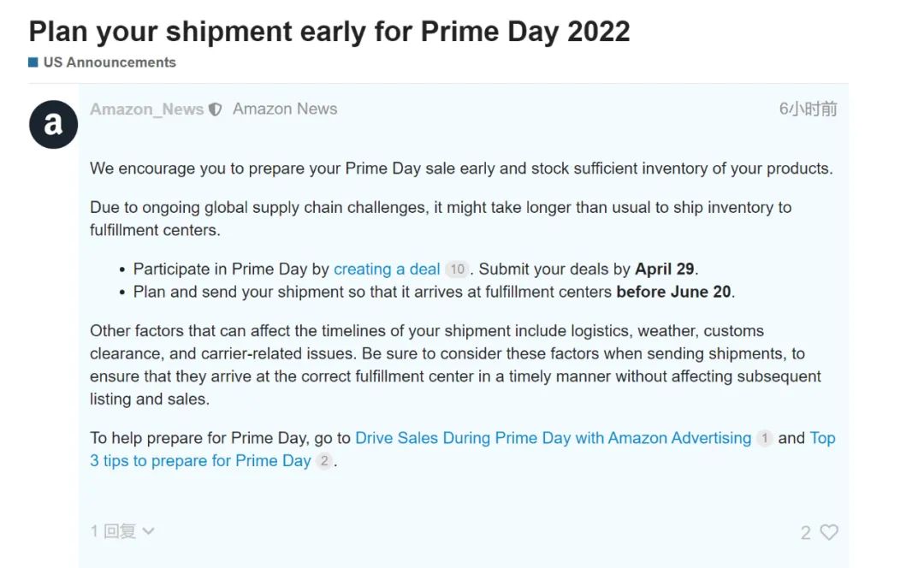Click the blue square icon before US Announcements
Image resolution: width=924 pixels, height=568 pixels.
click(x=33, y=62)
